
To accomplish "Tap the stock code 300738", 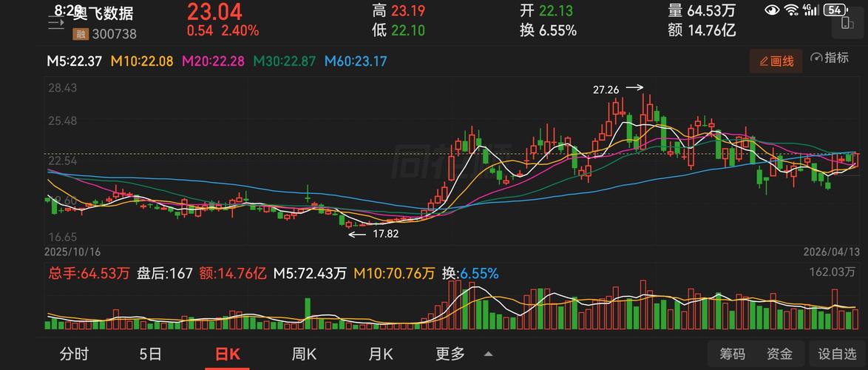I will coord(114,34).
